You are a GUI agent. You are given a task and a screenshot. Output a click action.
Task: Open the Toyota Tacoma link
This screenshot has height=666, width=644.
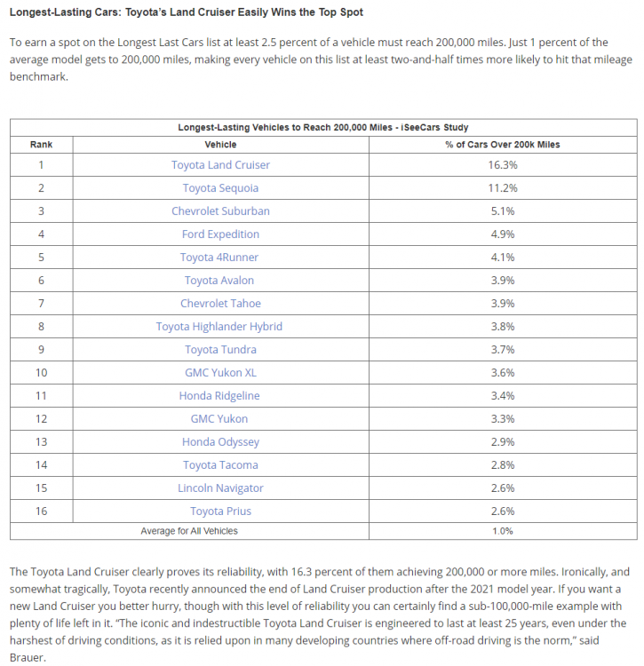click(x=220, y=465)
